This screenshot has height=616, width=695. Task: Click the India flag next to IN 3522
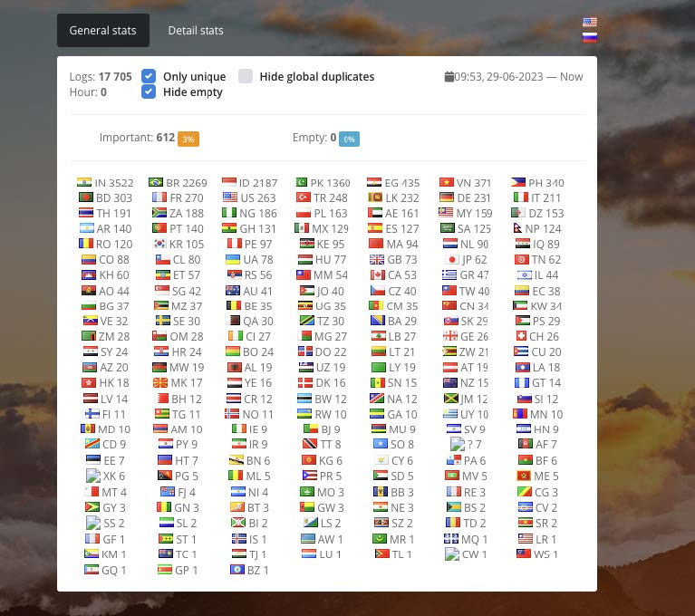tap(84, 182)
